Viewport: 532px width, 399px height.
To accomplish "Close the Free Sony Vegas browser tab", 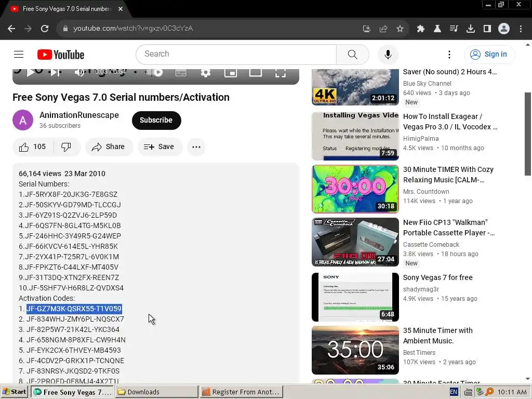I will coord(121,9).
